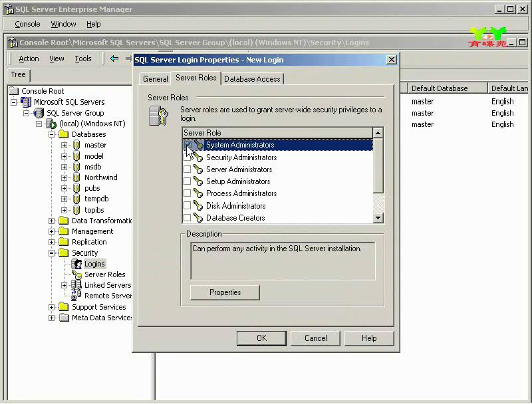Click the tempdb database cylinder icon

tap(76, 199)
